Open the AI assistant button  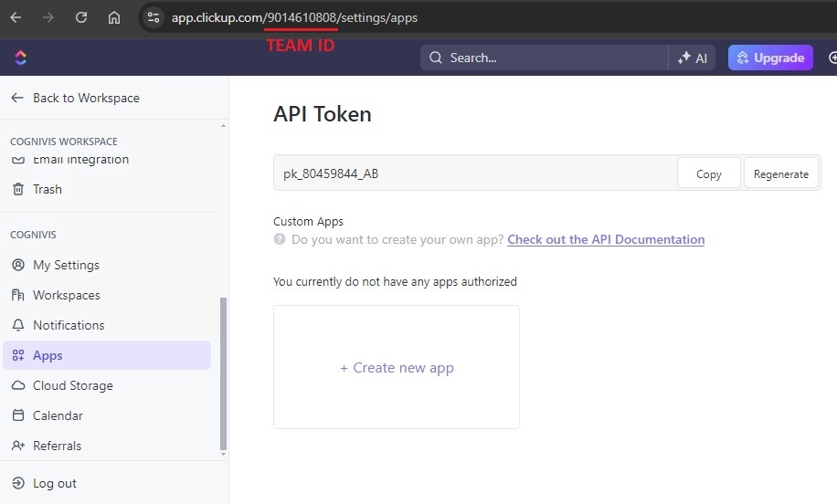[693, 58]
